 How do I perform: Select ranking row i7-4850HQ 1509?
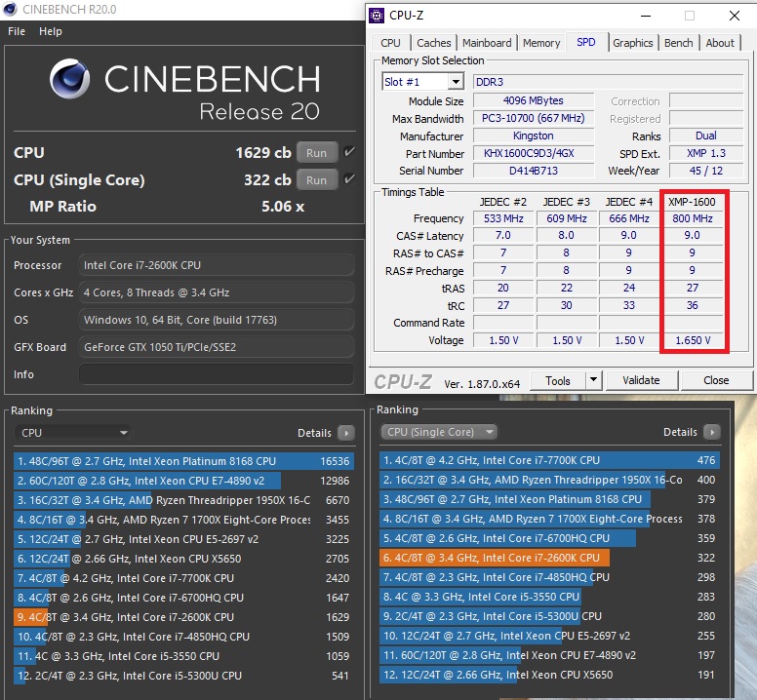point(184,637)
